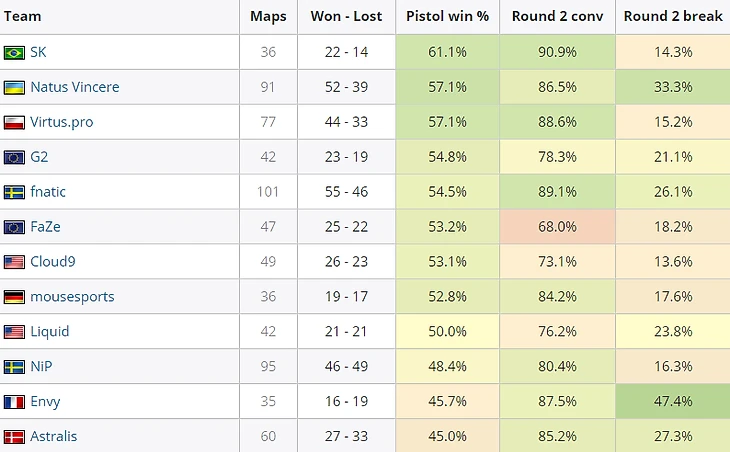
Task: Click FaZe's red 68.0% Round 2 conv cell
Action: pos(557,227)
